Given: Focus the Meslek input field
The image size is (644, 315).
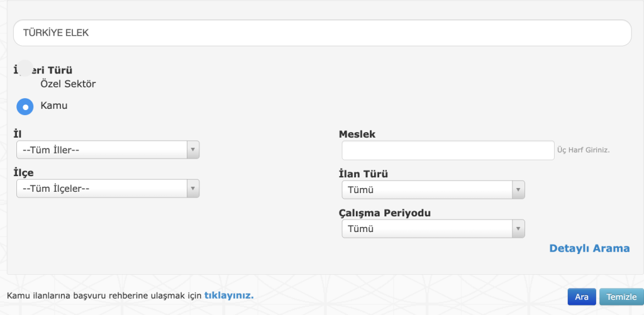Looking at the screenshot, I should 448,150.
